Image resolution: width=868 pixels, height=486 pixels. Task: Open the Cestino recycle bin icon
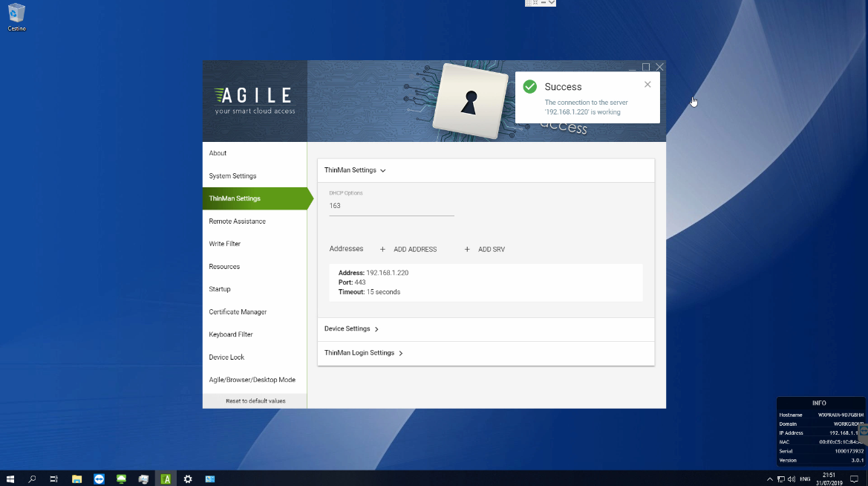pos(16,17)
